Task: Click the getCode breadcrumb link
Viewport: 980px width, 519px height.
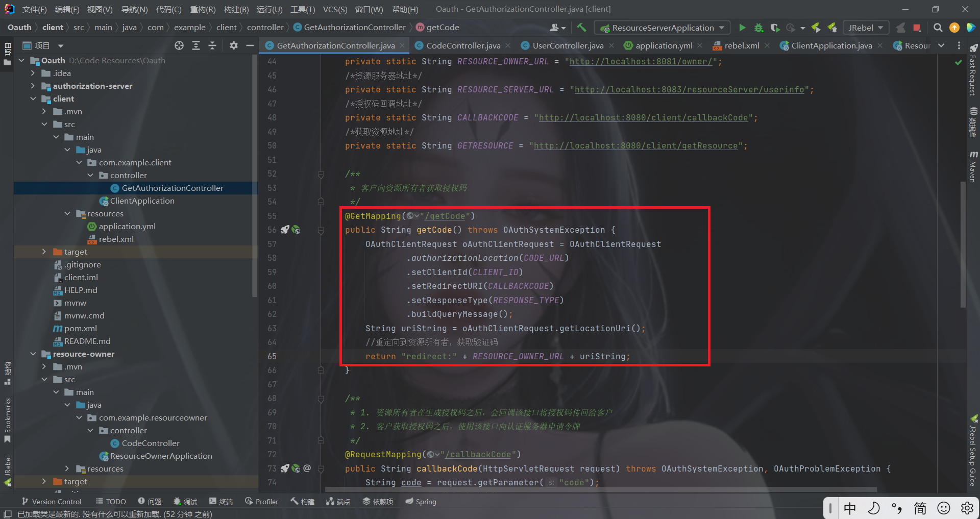Action: (442, 27)
